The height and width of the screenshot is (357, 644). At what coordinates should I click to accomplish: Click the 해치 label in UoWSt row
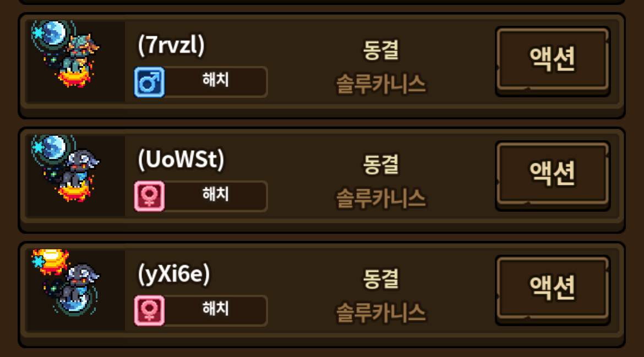[x=215, y=194]
